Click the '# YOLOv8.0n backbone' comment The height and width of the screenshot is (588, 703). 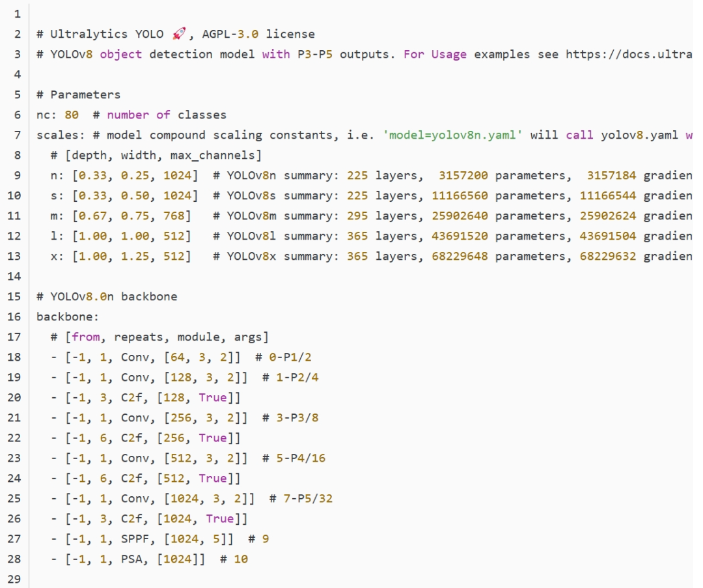point(107,296)
